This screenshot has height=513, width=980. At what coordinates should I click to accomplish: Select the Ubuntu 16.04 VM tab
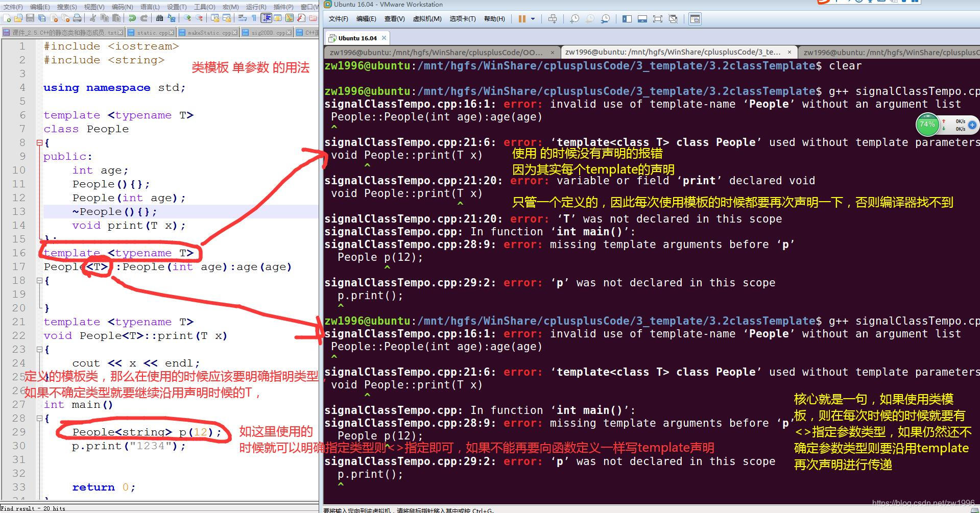click(357, 38)
